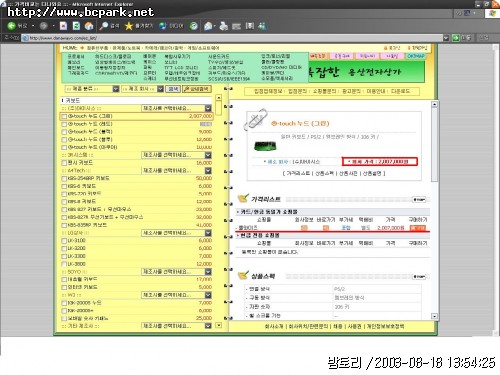The height and width of the screenshot is (375, 500).
Task: Open the 다운로드 link in top bar
Action: (400, 91)
